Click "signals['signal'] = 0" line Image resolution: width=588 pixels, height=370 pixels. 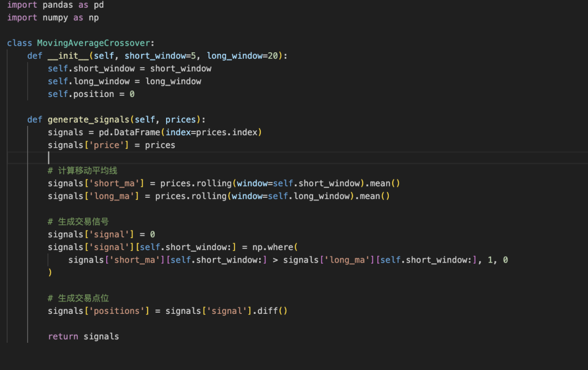tap(101, 234)
